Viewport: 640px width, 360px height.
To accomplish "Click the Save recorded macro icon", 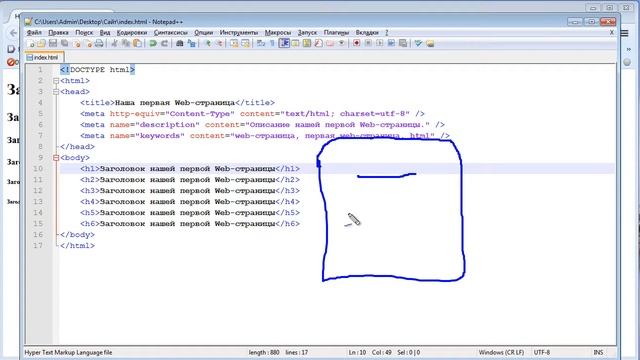I will click(x=403, y=43).
